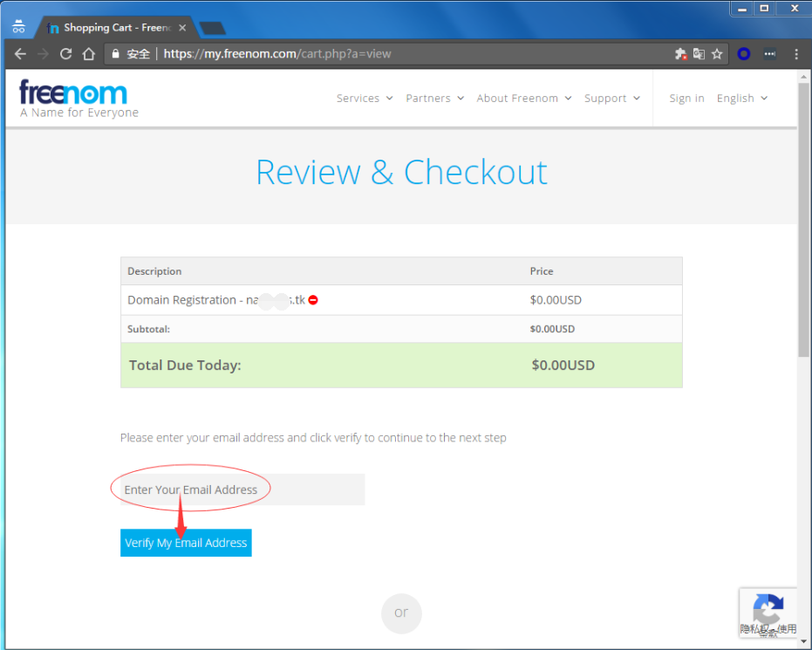
Task: Click the address bar URL
Action: 277,54
